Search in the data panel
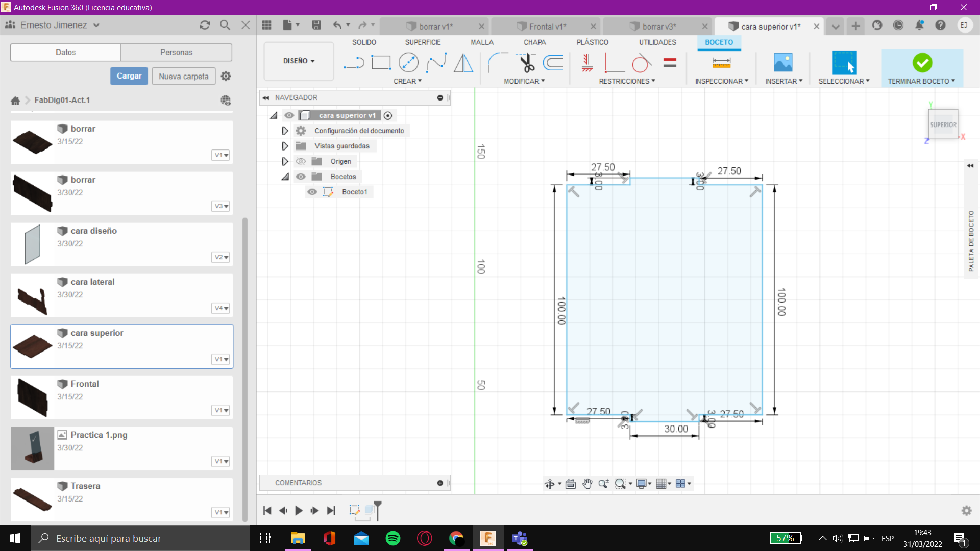The height and width of the screenshot is (551, 980). pyautogui.click(x=225, y=25)
